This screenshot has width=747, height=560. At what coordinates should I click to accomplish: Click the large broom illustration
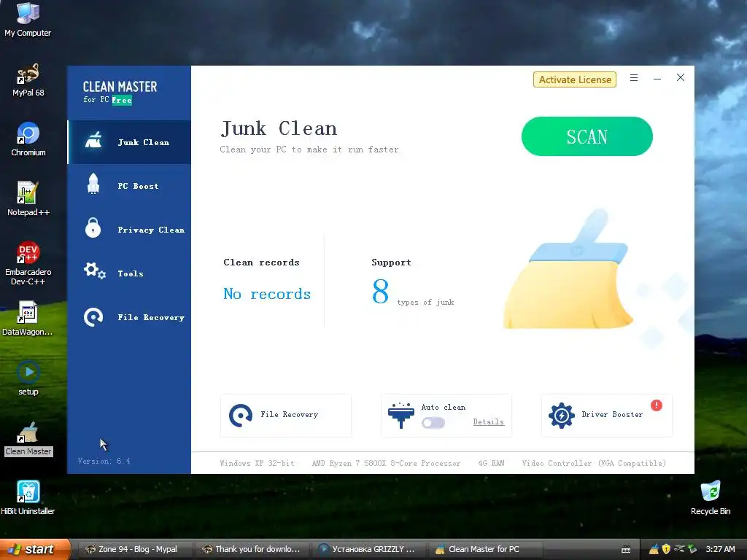tap(568, 269)
